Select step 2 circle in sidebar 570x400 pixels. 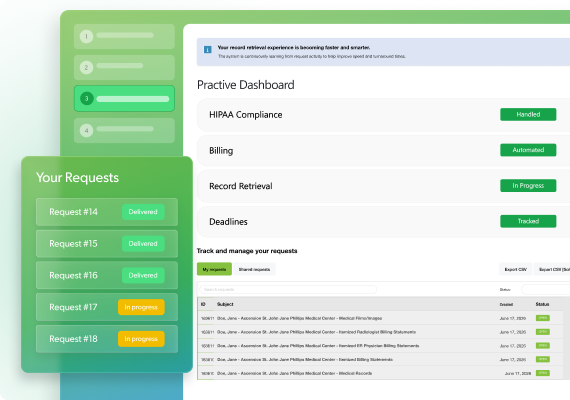point(87,67)
